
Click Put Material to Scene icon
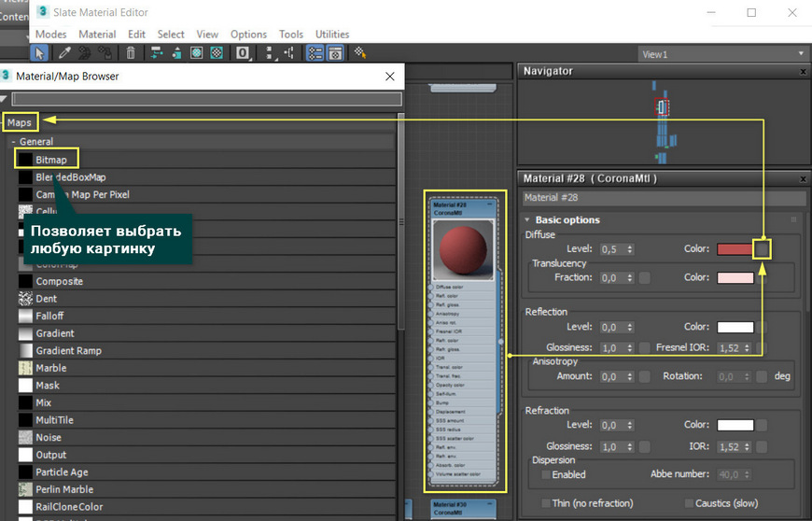pyautogui.click(x=85, y=53)
